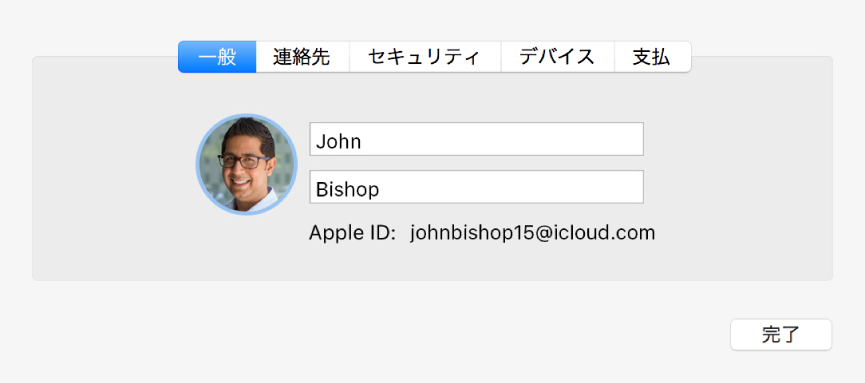Focus the last name field containing Bishop

pos(477,187)
